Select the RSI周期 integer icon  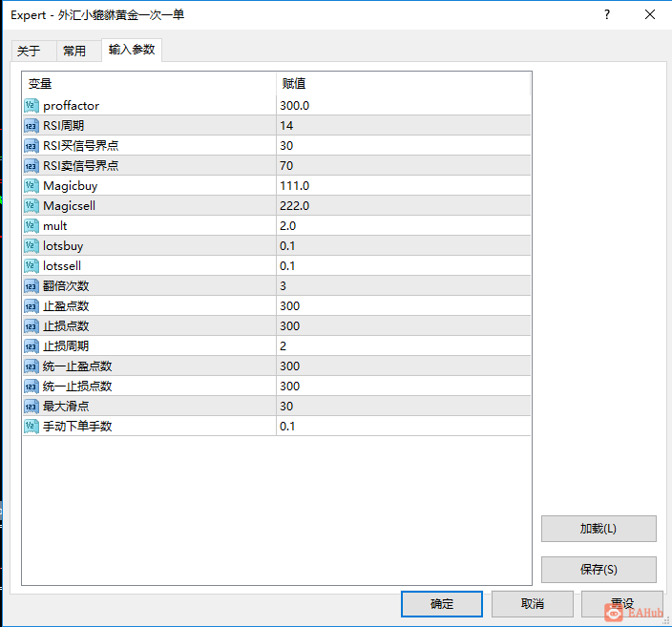(x=31, y=126)
